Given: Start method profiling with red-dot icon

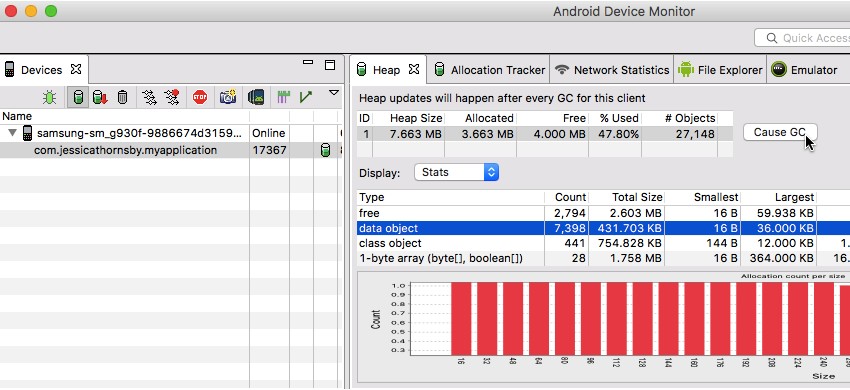Looking at the screenshot, I should pos(172,97).
